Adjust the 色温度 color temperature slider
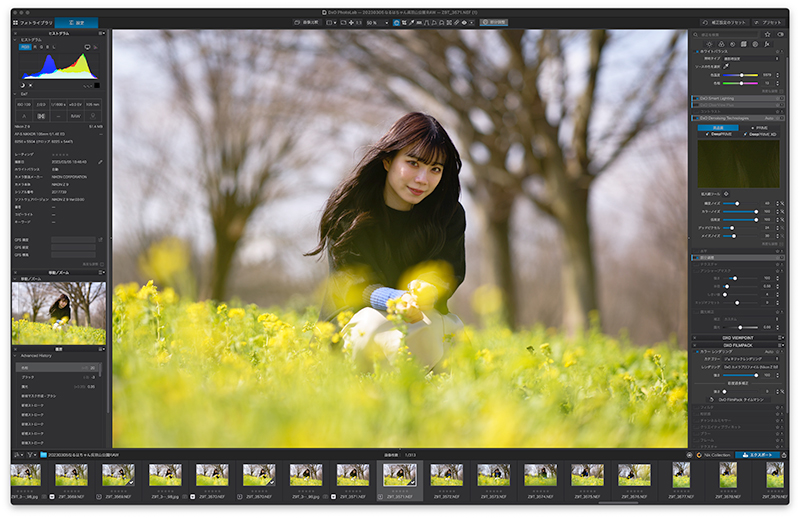The width and height of the screenshot is (800, 518). tap(741, 74)
